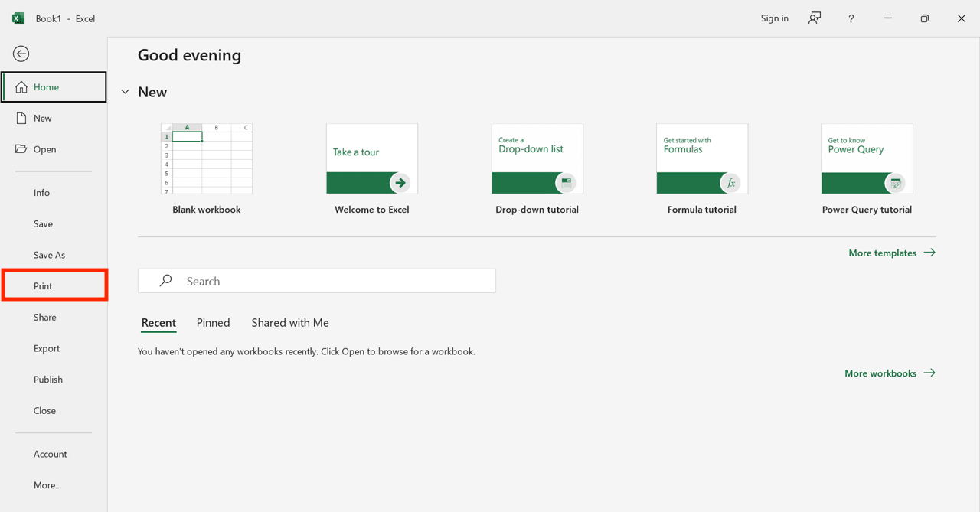Select Home in the sidebar
This screenshot has height=512, width=980.
tap(54, 87)
